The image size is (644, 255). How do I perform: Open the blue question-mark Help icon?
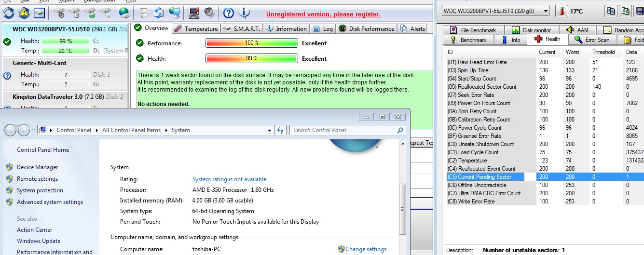point(229,13)
